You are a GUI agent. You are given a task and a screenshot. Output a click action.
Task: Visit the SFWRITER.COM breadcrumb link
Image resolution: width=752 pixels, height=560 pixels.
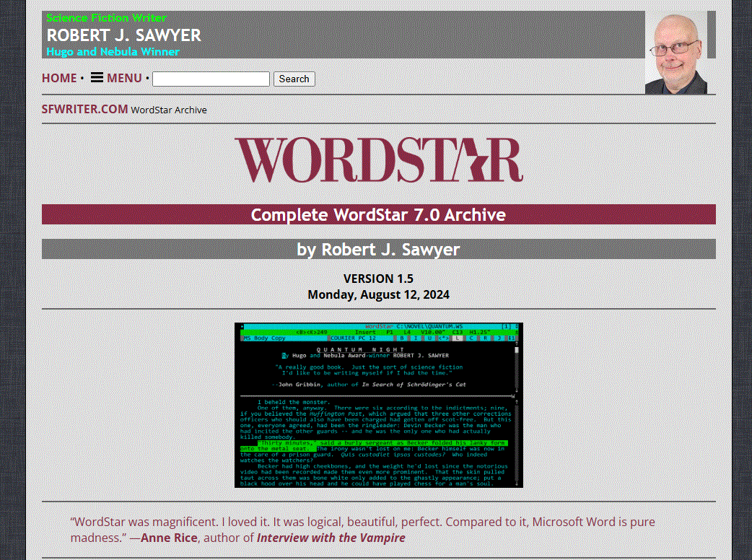coord(84,109)
